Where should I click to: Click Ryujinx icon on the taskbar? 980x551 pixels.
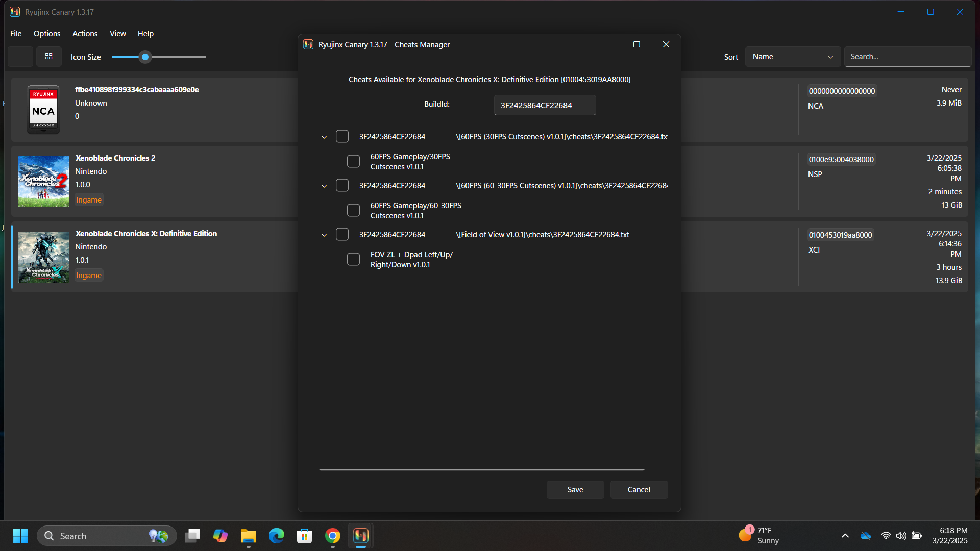tap(361, 536)
